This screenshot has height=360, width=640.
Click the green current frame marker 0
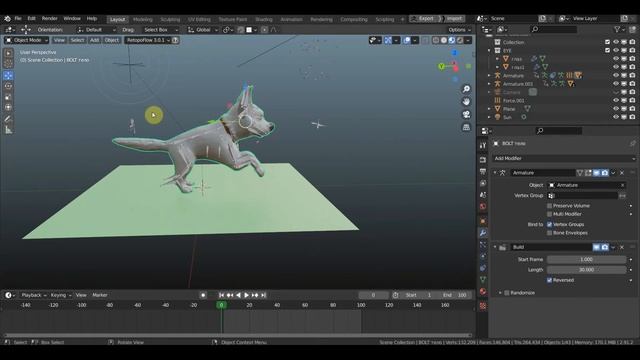coord(221,305)
